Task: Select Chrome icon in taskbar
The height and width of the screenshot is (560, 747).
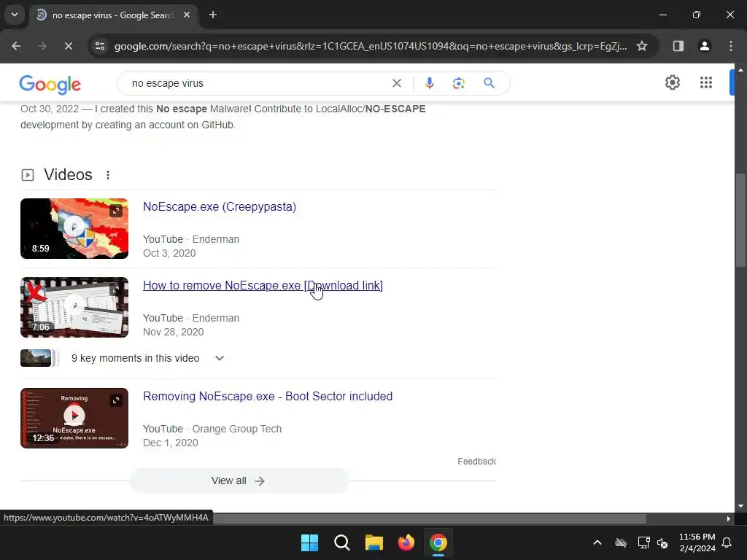Action: point(438,542)
